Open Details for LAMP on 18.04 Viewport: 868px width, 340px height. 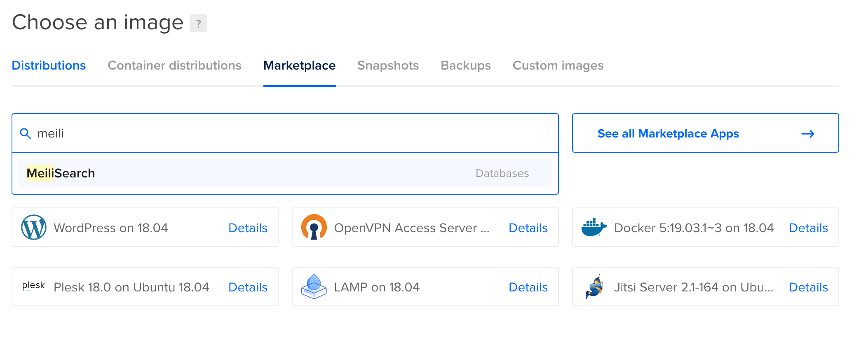(x=528, y=287)
